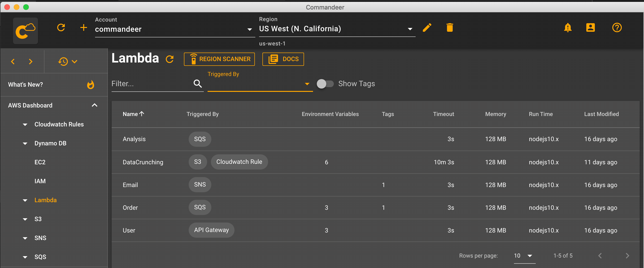This screenshot has height=268, width=644.
Task: Open the User function row
Action: 375,230
